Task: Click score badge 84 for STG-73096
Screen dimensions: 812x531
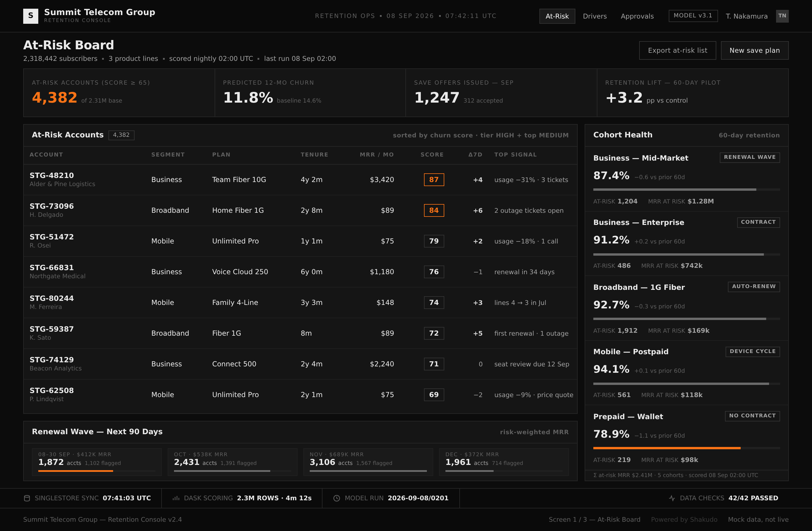Action: tap(434, 210)
